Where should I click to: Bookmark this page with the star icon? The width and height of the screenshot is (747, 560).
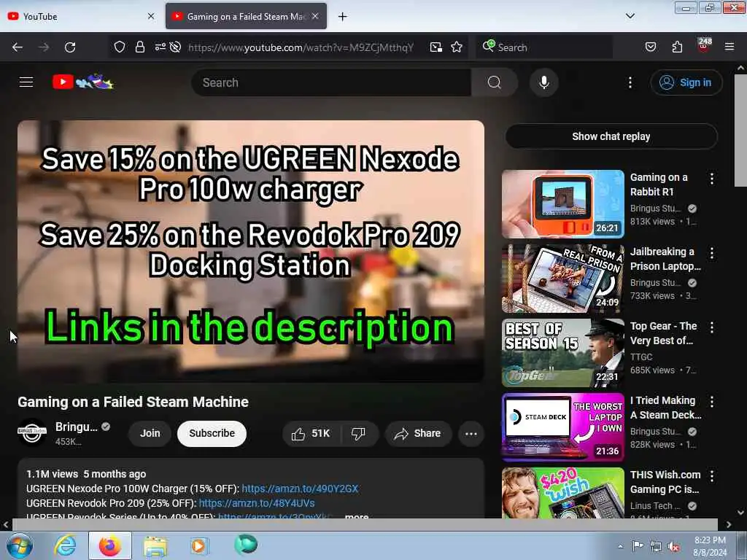[457, 47]
